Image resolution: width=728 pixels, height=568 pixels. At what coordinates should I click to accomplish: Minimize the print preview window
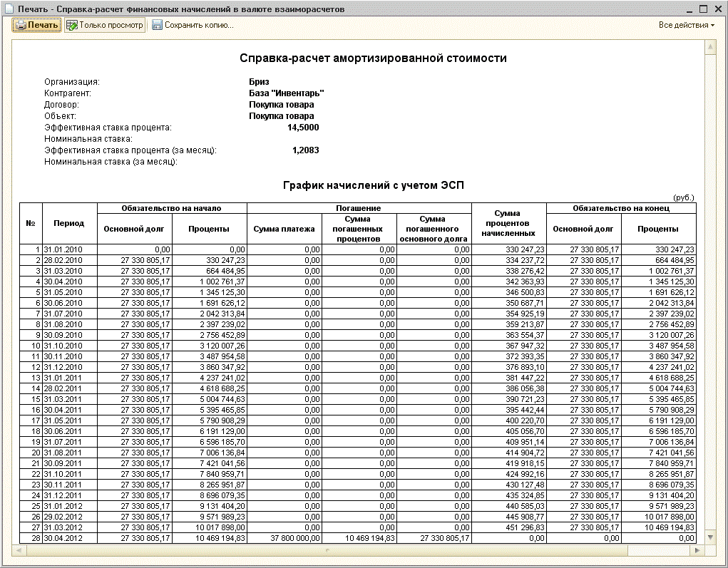(687, 9)
